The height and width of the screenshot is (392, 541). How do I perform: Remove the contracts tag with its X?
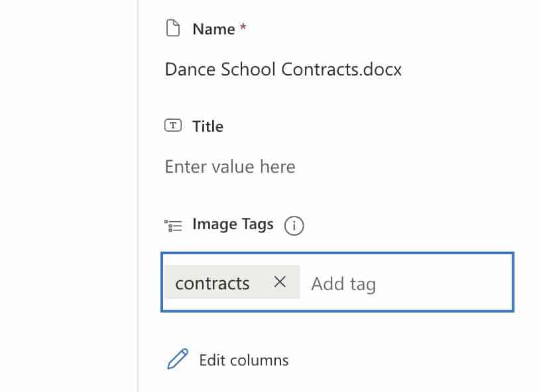coord(280,282)
